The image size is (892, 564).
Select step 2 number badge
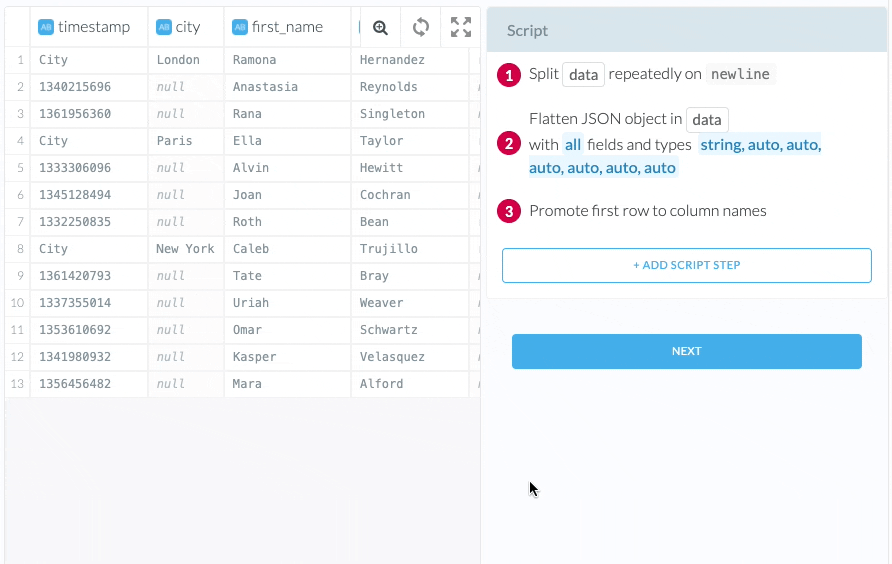tap(510, 145)
